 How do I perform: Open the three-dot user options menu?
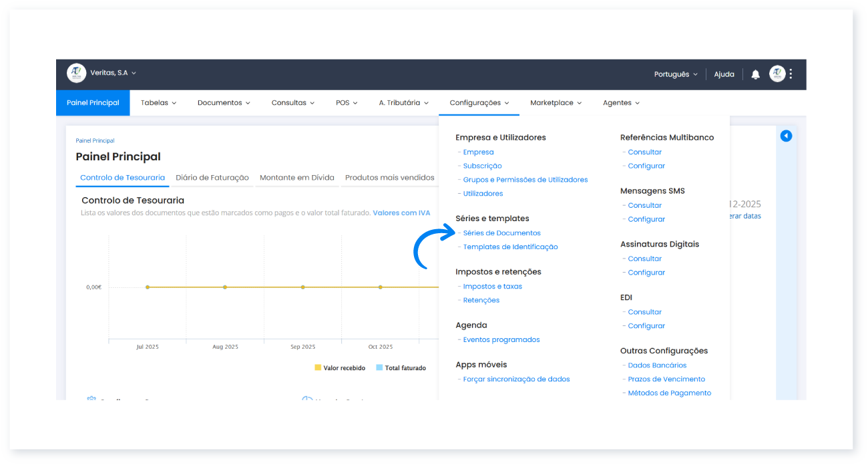(791, 74)
